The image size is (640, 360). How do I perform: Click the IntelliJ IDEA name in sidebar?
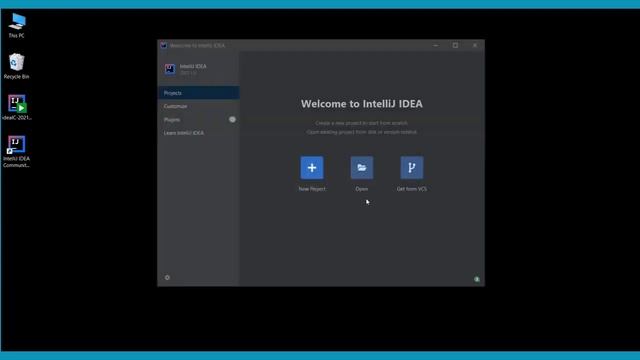pyautogui.click(x=193, y=66)
